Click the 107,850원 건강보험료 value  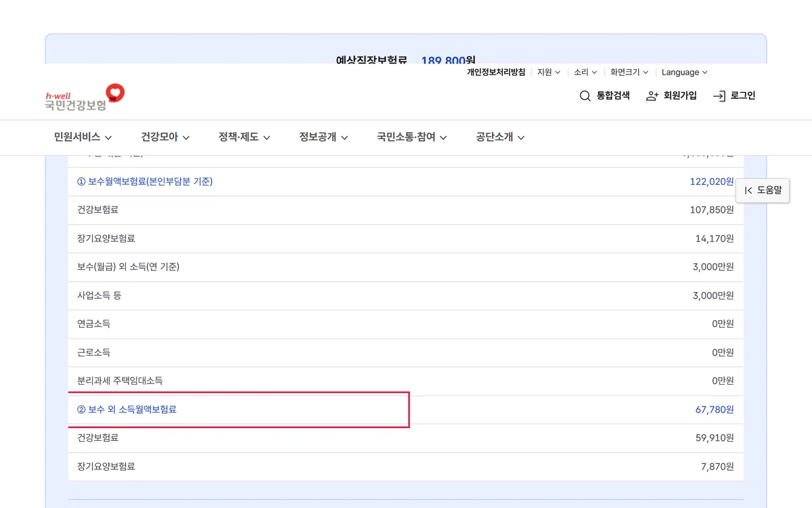pos(712,210)
